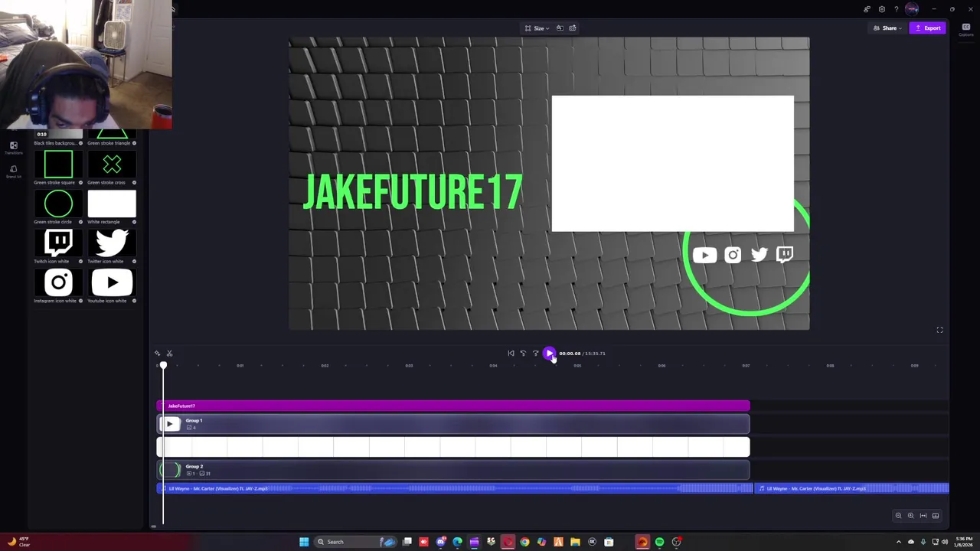The image size is (980, 551).
Task: Open the Size dropdown
Action: click(537, 28)
